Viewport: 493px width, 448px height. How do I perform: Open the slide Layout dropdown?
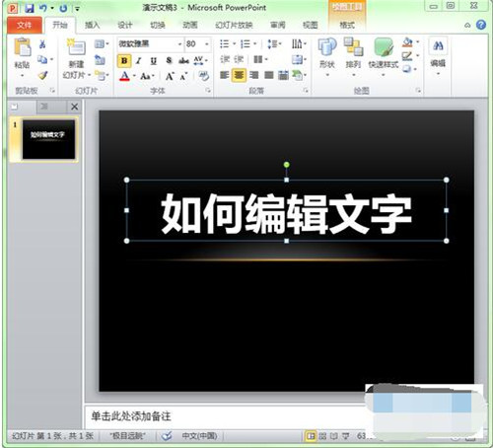tap(102, 43)
